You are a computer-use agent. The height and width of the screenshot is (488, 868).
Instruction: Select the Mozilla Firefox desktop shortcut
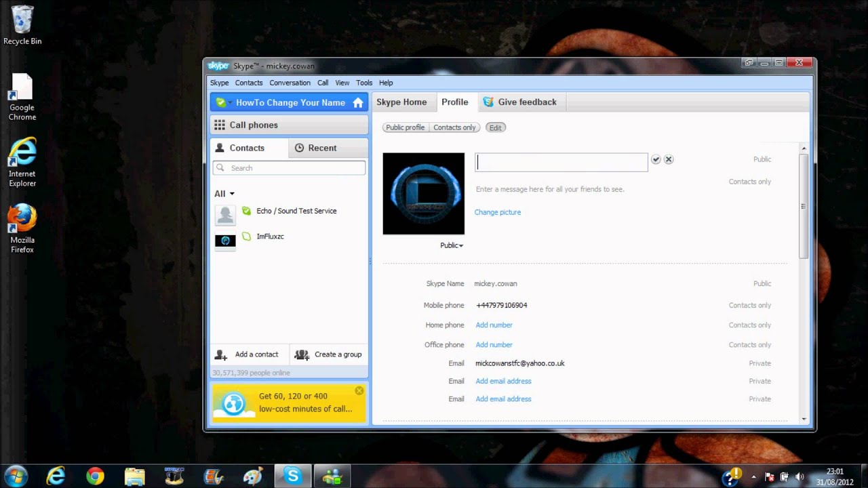tap(22, 228)
